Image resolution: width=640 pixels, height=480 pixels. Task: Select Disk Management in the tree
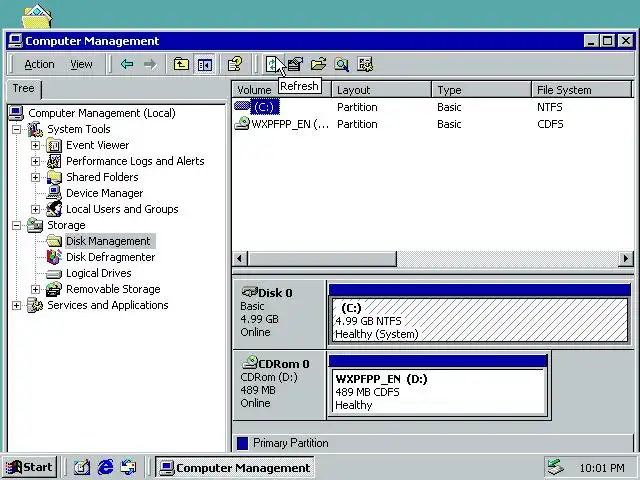pos(109,241)
